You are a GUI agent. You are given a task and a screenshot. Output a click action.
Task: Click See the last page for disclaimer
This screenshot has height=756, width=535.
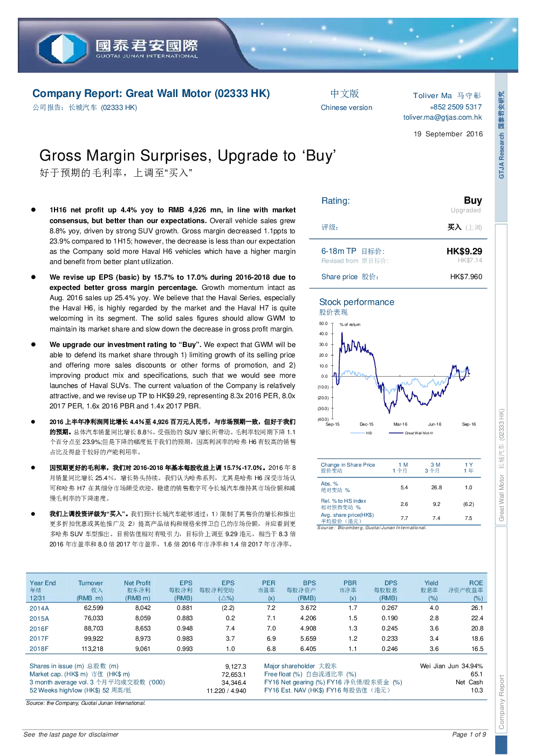(x=71, y=735)
